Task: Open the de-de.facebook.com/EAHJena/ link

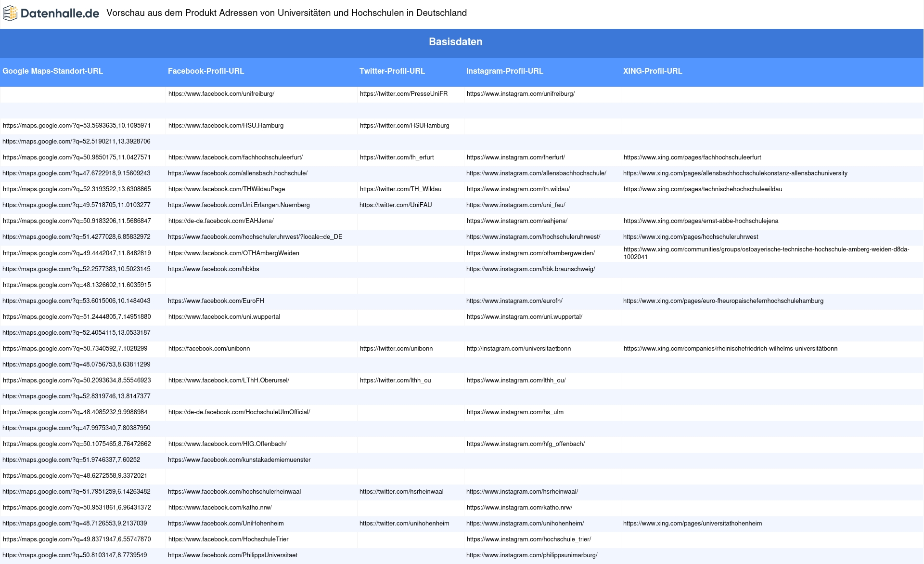Action: (221, 221)
